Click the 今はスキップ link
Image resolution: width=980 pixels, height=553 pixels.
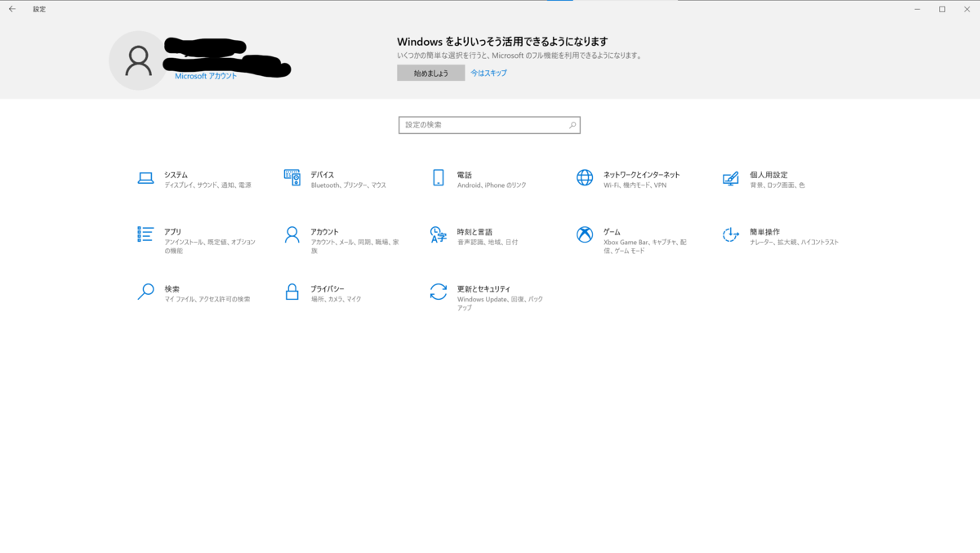488,73
